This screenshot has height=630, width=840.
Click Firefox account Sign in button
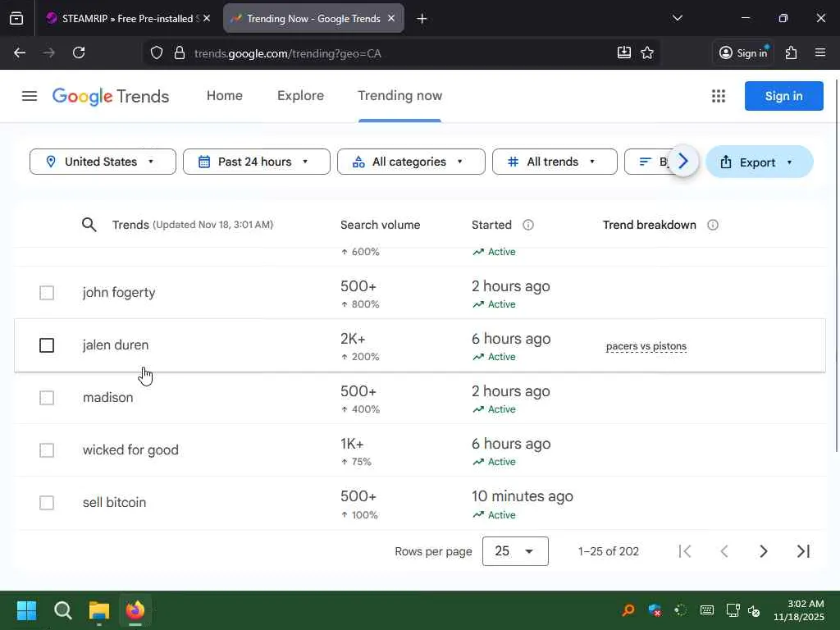(743, 52)
